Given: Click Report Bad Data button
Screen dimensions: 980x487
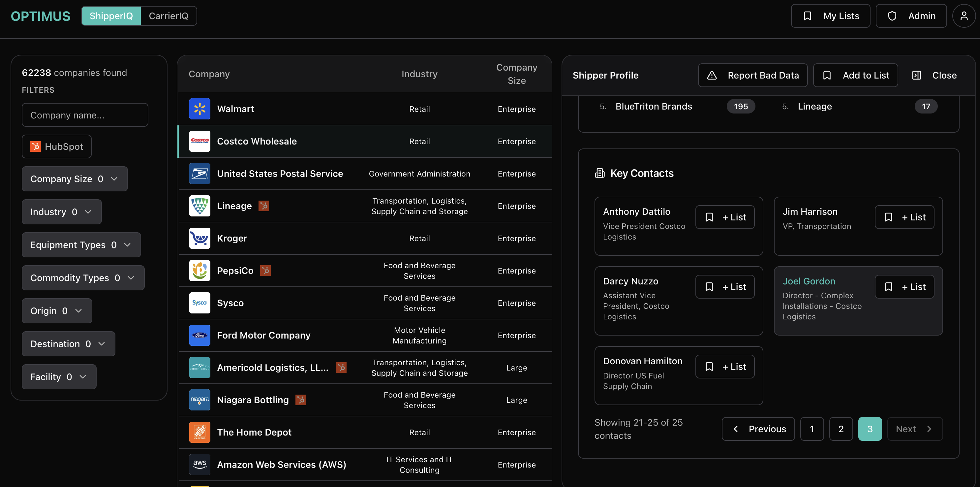Looking at the screenshot, I should 752,75.
